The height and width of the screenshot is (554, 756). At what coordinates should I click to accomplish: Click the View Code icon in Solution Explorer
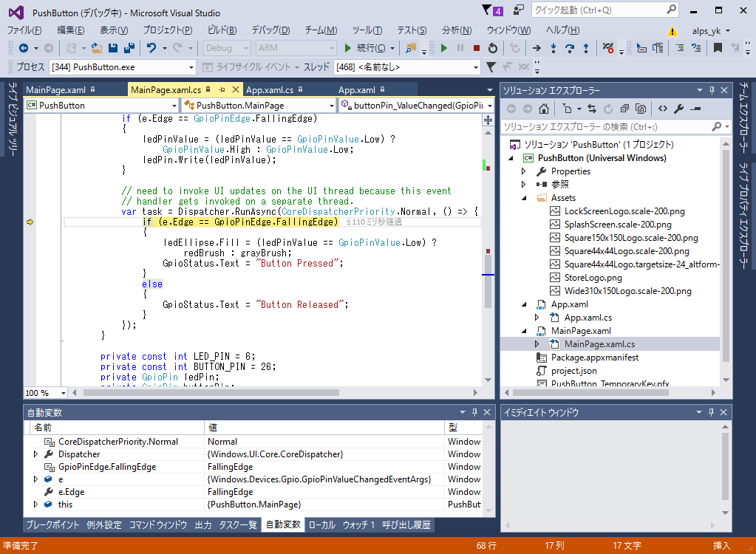[663, 109]
